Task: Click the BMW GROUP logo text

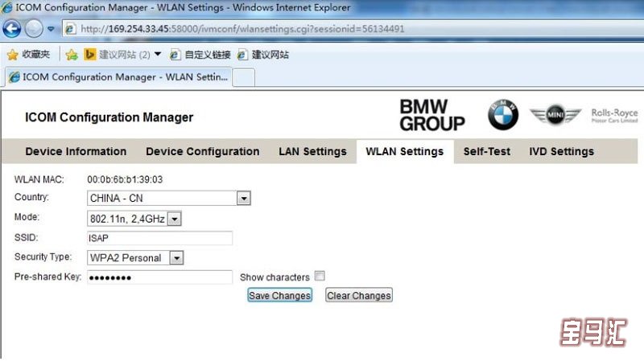Action: [x=432, y=115]
